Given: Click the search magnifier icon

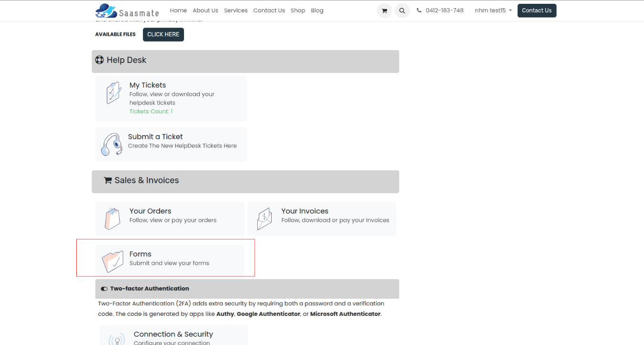Looking at the screenshot, I should tap(402, 10).
